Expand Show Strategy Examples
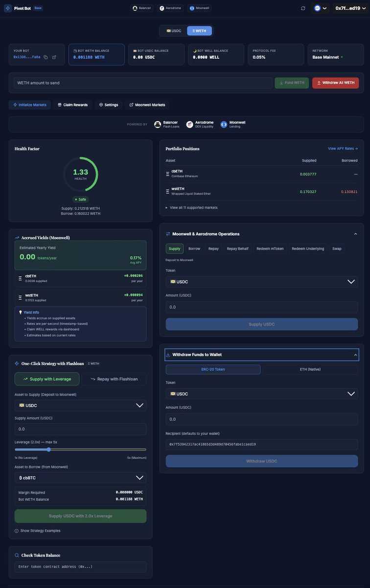 [x=38, y=531]
